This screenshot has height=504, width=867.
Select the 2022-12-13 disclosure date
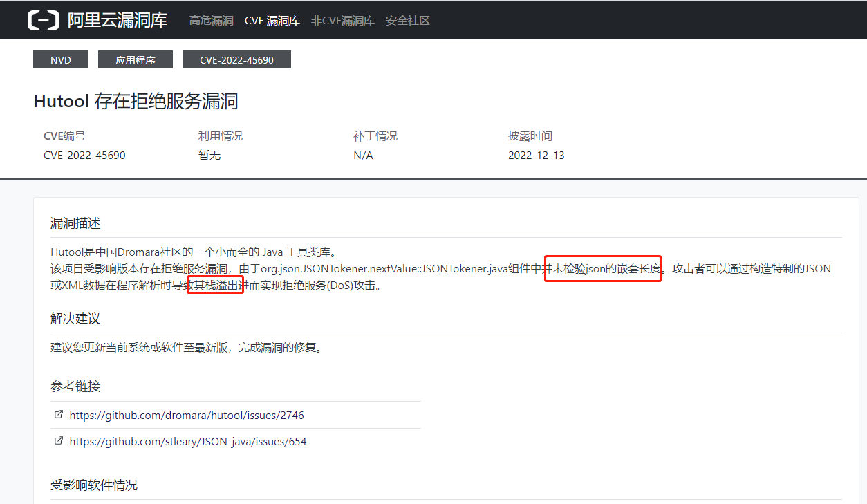pyautogui.click(x=537, y=156)
